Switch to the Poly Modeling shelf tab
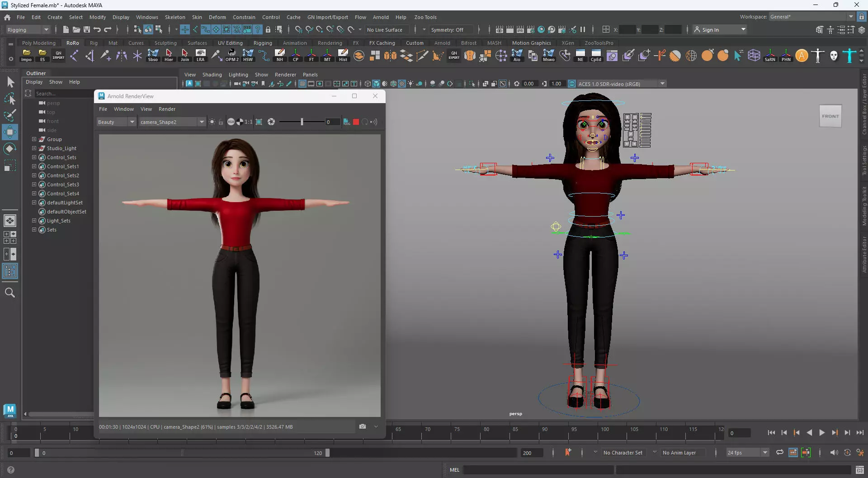Image resolution: width=868 pixels, height=478 pixels. pos(39,43)
